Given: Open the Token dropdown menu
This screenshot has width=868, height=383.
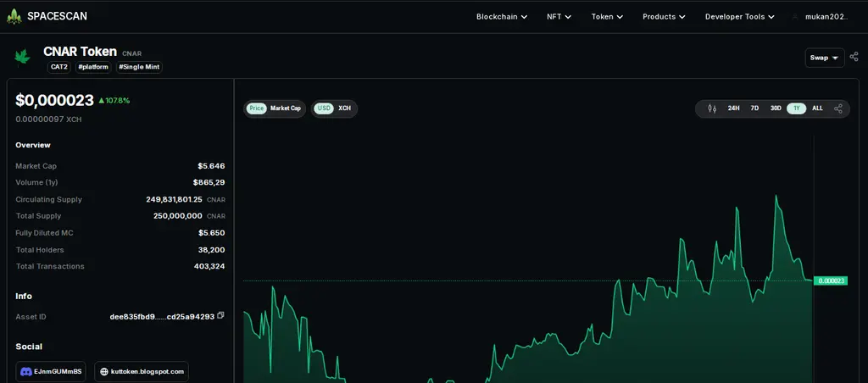Looking at the screenshot, I should tap(607, 17).
